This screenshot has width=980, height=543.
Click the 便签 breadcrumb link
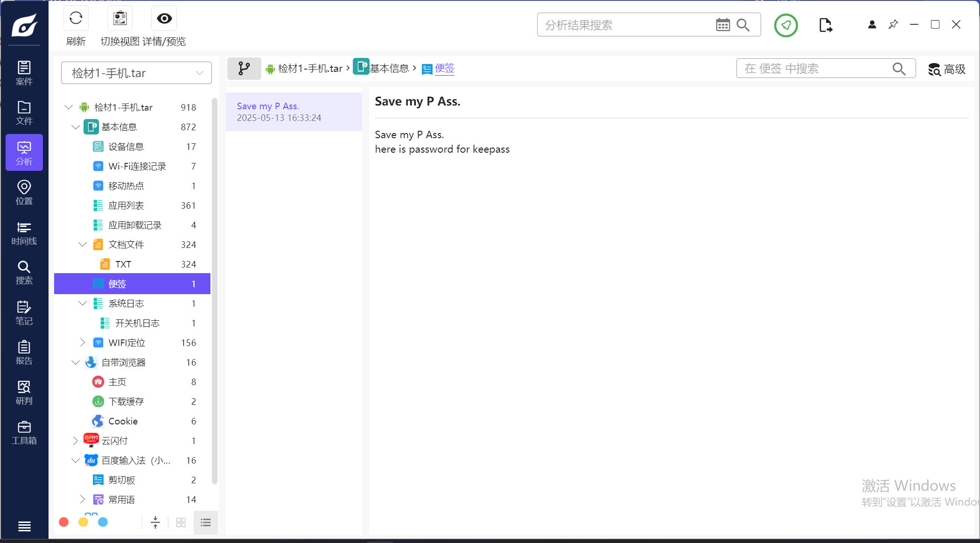click(x=444, y=68)
